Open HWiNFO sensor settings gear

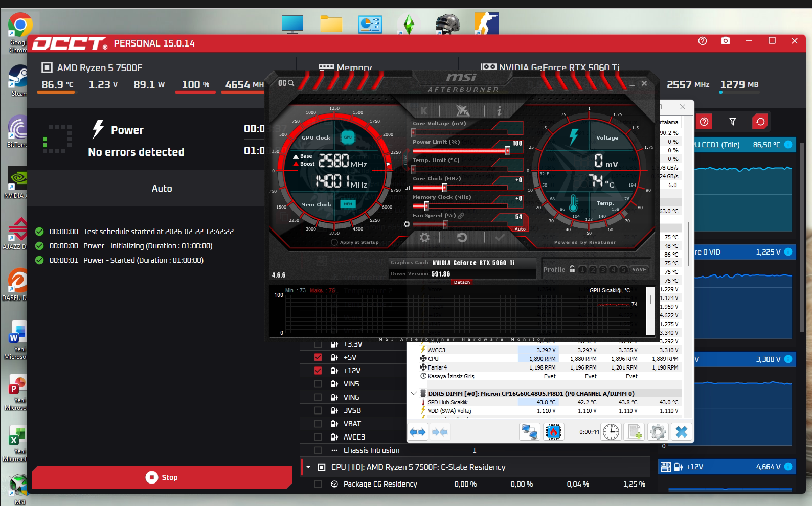(x=658, y=432)
